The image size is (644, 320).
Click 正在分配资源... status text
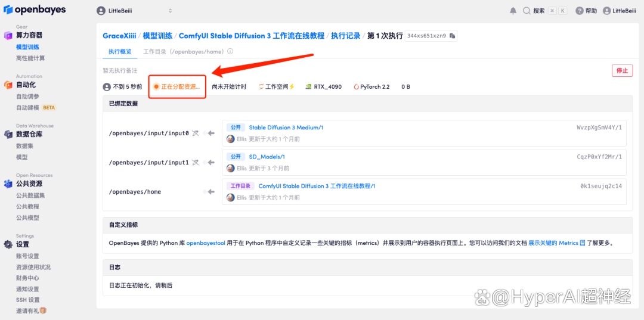pos(181,87)
